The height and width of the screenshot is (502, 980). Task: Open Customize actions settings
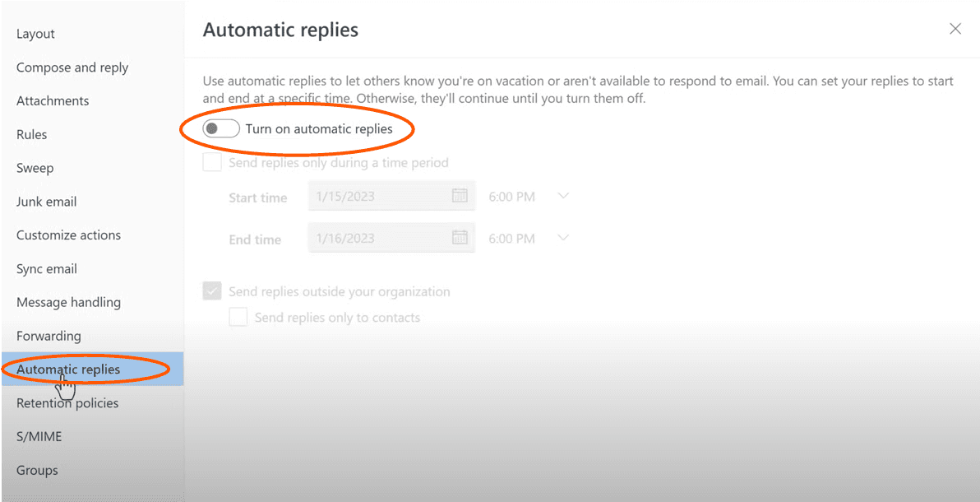(67, 235)
